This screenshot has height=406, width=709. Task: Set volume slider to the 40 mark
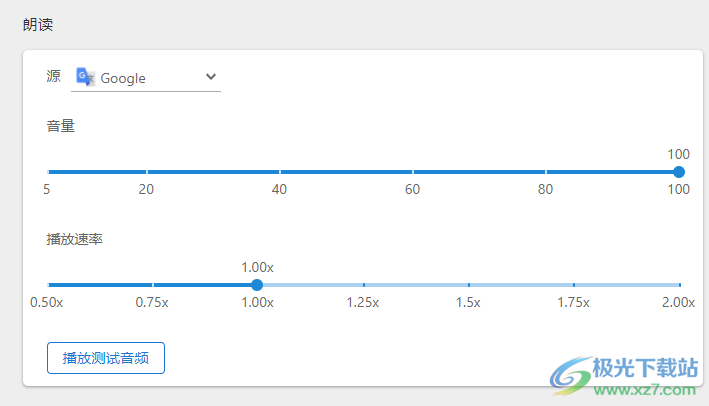point(279,172)
